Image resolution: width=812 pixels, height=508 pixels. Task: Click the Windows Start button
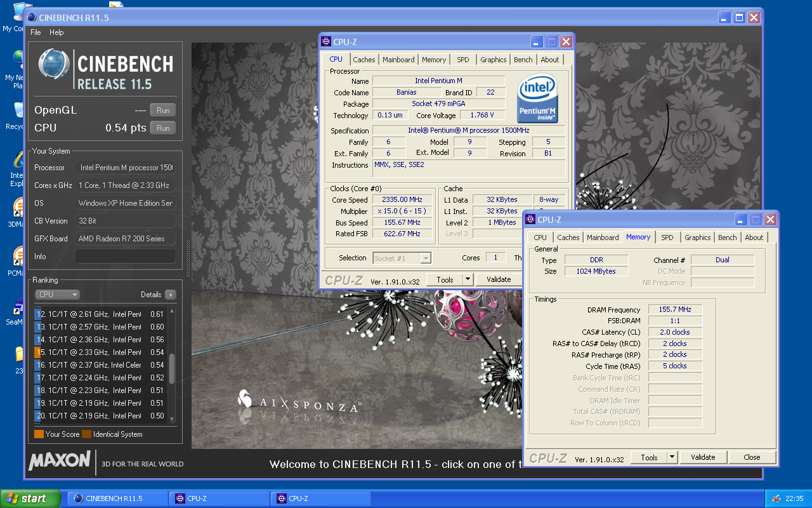click(30, 498)
